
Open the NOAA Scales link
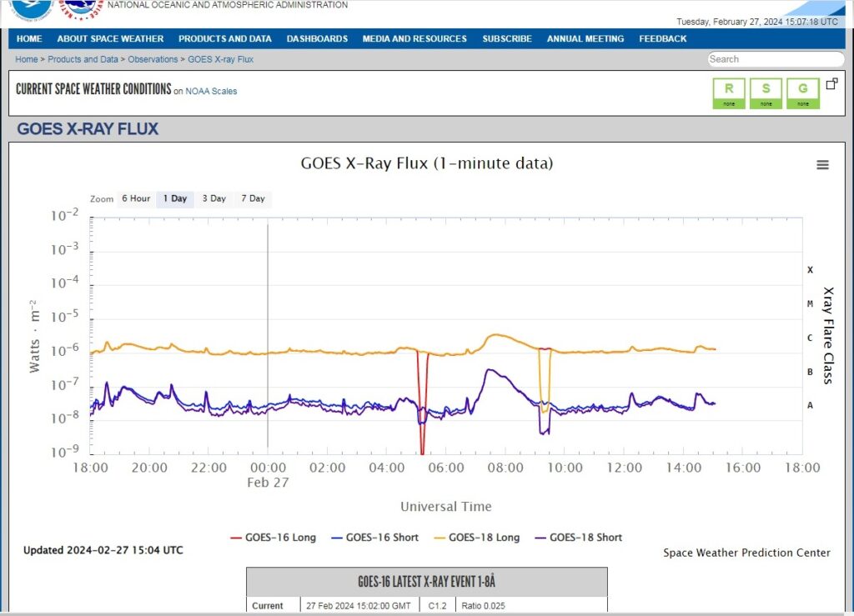(x=211, y=92)
